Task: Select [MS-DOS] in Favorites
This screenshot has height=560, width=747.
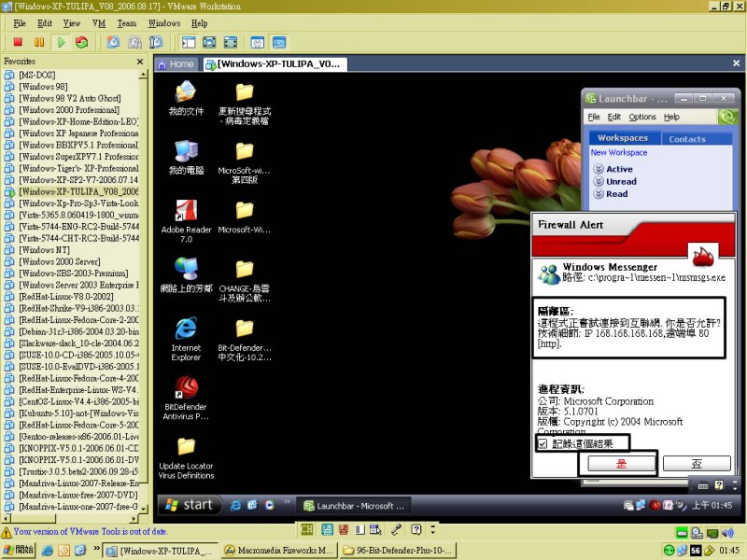Action: [x=36, y=75]
